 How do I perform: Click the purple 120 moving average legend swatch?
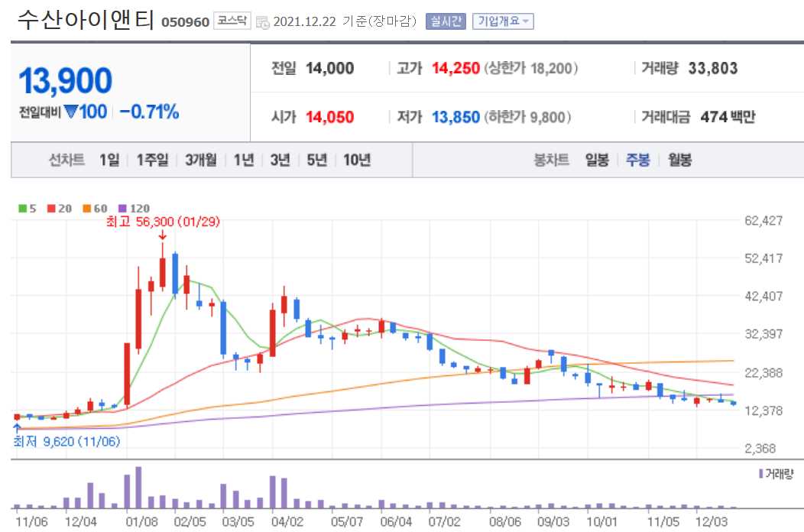(122, 208)
